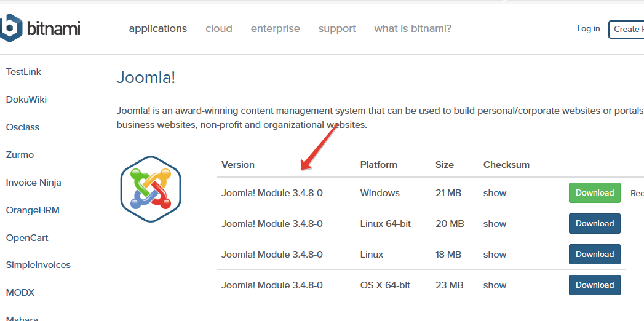
Task: Download Joomla! Module for Windows
Action: [595, 193]
